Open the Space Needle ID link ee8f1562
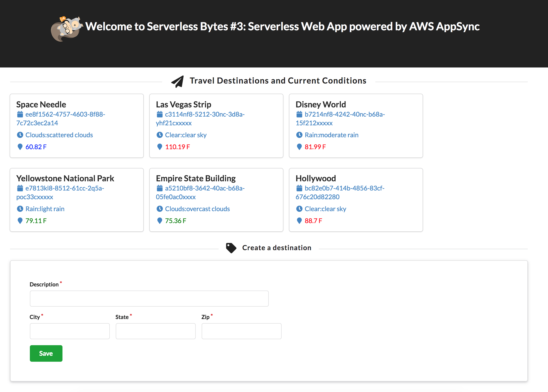 (65, 114)
